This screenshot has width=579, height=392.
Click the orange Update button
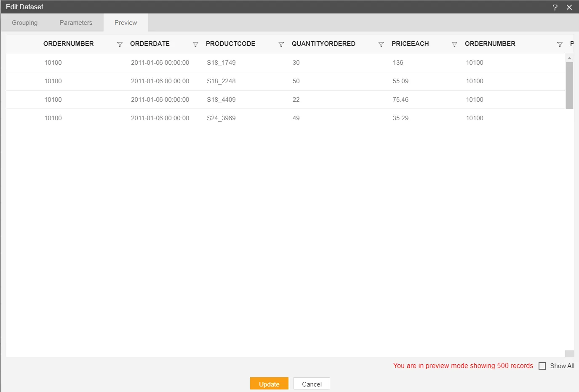(x=269, y=384)
